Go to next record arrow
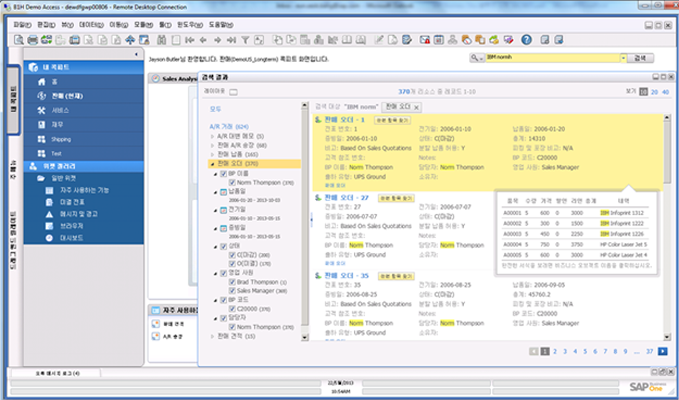Image resolution: width=679 pixels, height=400 pixels. pyautogui.click(x=217, y=40)
